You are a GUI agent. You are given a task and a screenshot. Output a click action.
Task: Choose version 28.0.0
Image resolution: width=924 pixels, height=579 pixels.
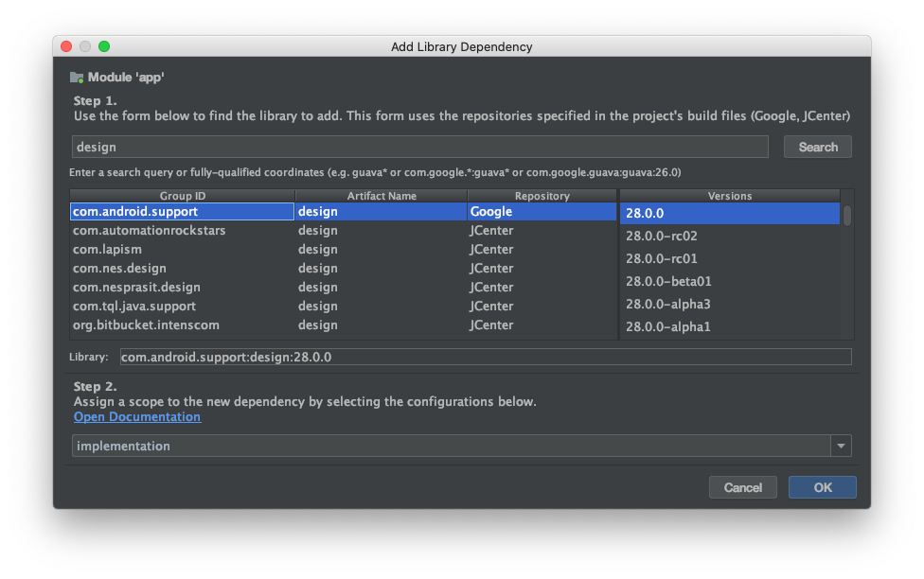(x=730, y=213)
